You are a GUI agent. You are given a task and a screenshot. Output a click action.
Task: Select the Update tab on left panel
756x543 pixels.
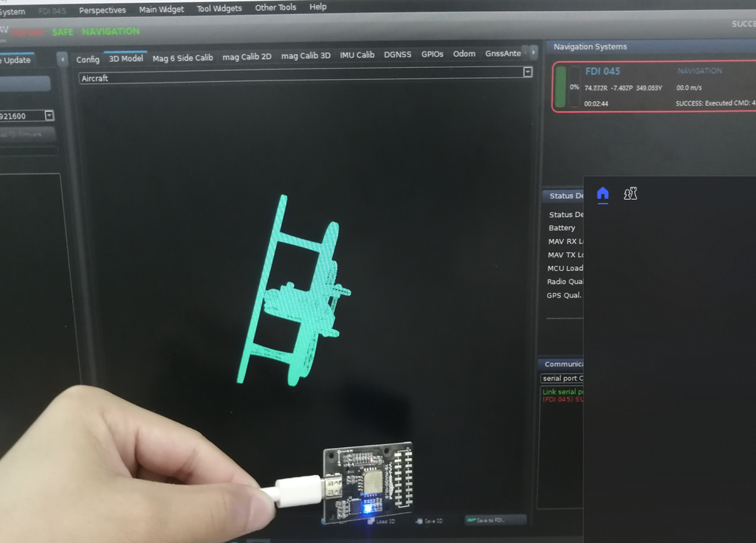[x=16, y=60]
